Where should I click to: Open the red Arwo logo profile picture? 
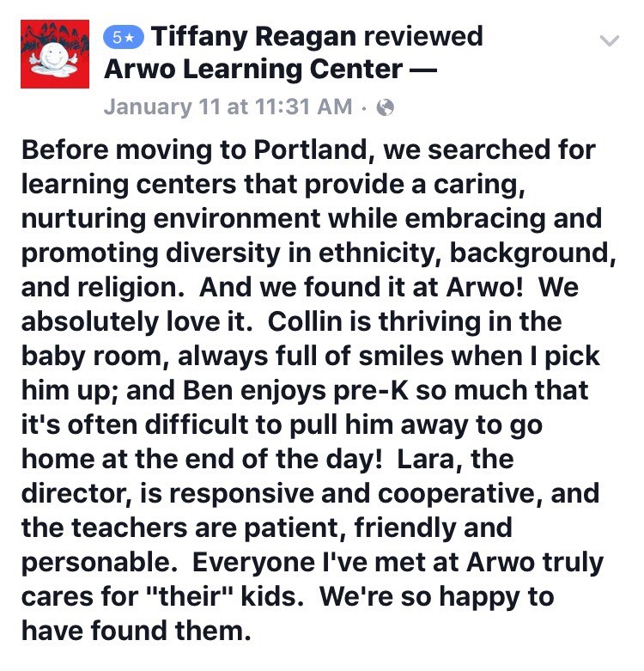55,54
